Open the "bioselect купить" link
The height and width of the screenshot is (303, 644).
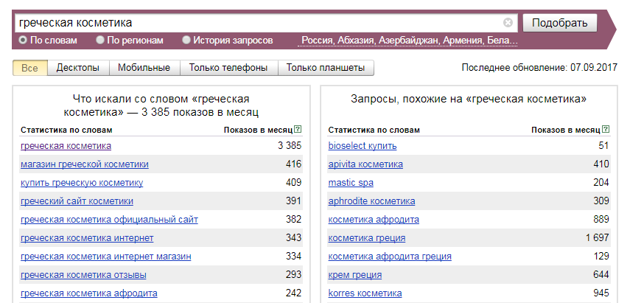coord(363,146)
